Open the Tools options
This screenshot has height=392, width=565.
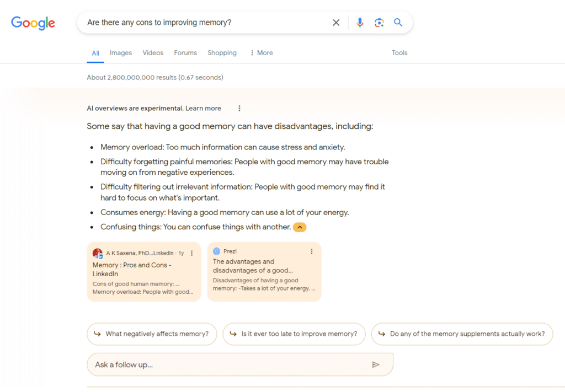[x=399, y=53]
